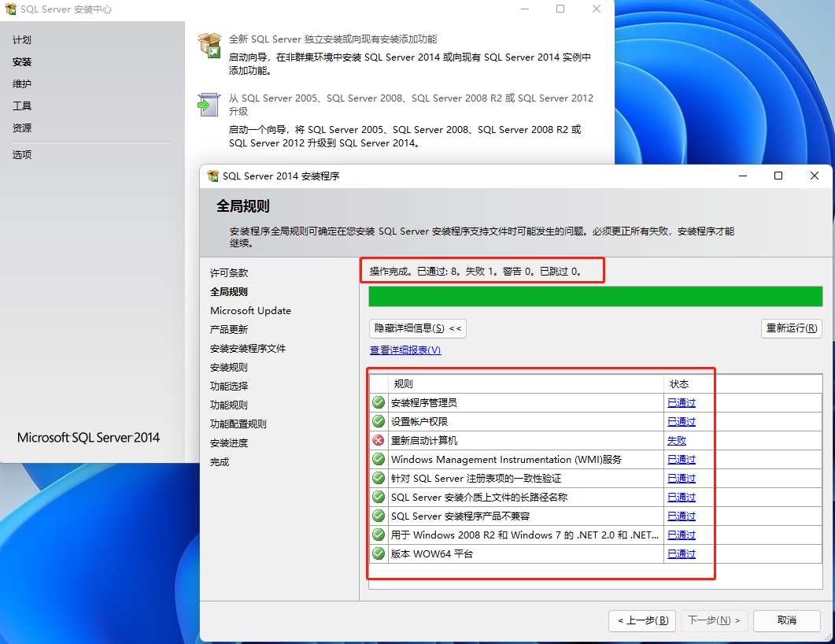Click 从 SQL Server 2005 升级 heading link

point(411,105)
